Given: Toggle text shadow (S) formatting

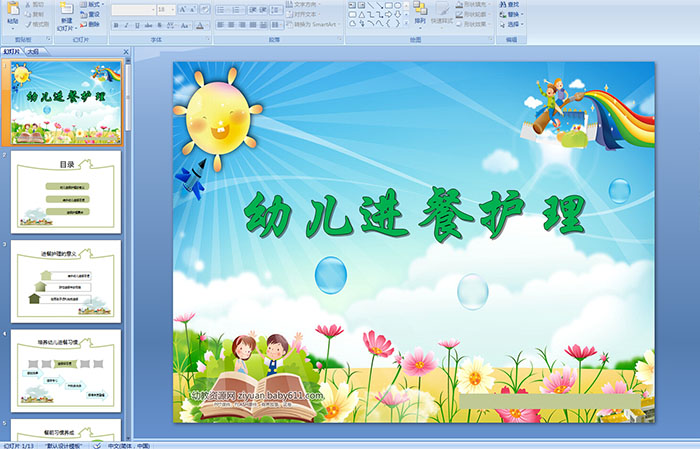Looking at the screenshot, I should (x=159, y=25).
